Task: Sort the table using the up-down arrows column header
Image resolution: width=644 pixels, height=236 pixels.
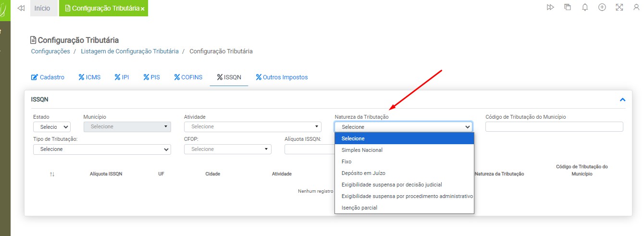Action: [x=52, y=174]
